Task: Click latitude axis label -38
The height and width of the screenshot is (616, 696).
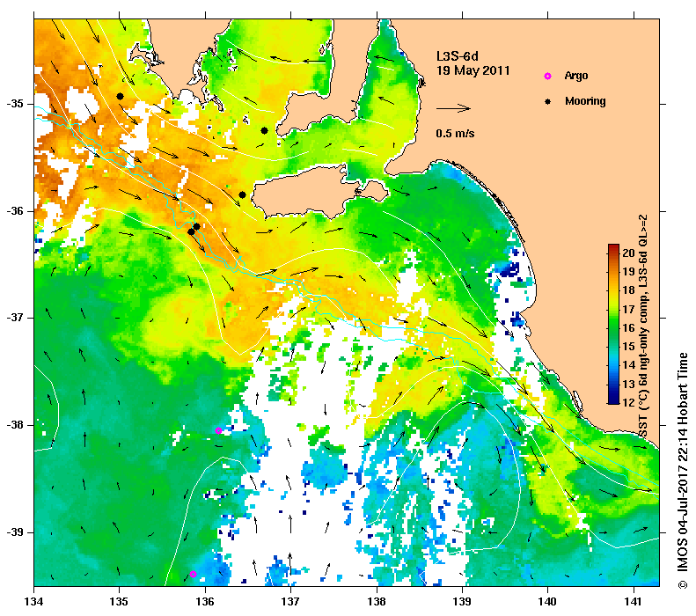Action: coord(14,425)
